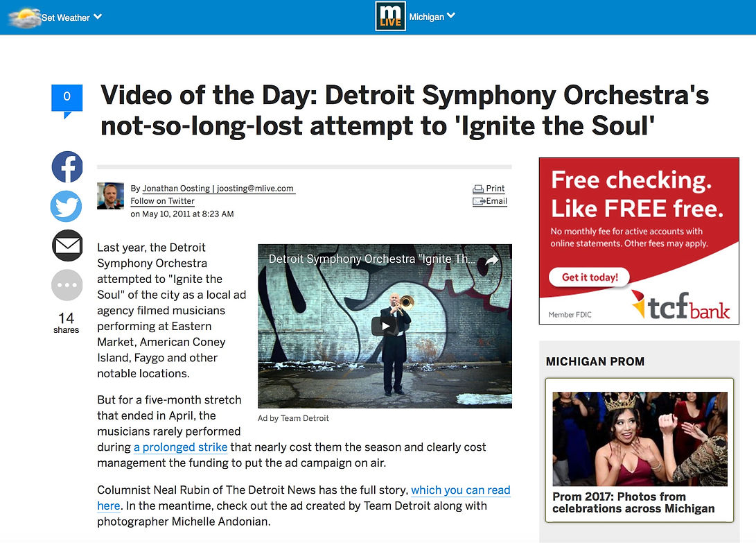Viewport: 756px width, 543px height.
Task: Open comments bubble showing 0
Action: pos(67,101)
